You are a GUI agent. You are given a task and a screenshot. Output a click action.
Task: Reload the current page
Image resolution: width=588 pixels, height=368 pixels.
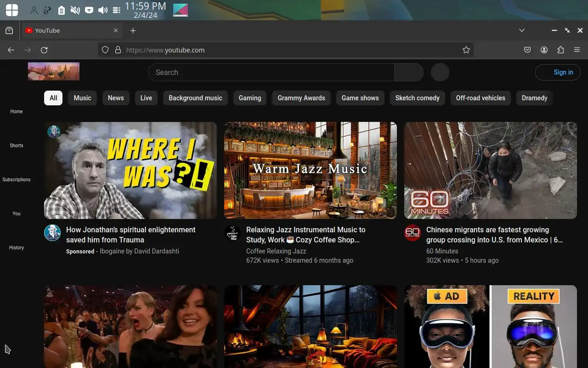44,50
